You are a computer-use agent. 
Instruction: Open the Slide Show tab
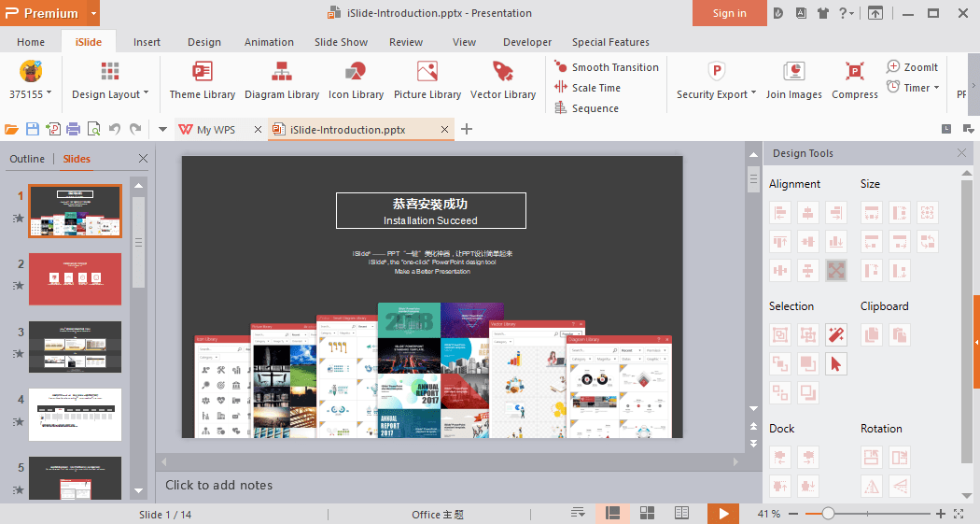(x=341, y=42)
